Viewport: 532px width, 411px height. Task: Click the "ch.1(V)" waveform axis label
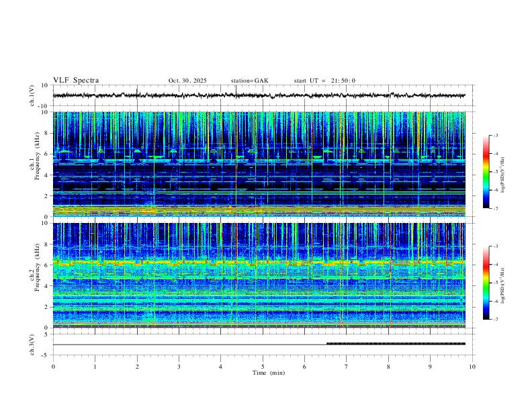[x=32, y=95]
